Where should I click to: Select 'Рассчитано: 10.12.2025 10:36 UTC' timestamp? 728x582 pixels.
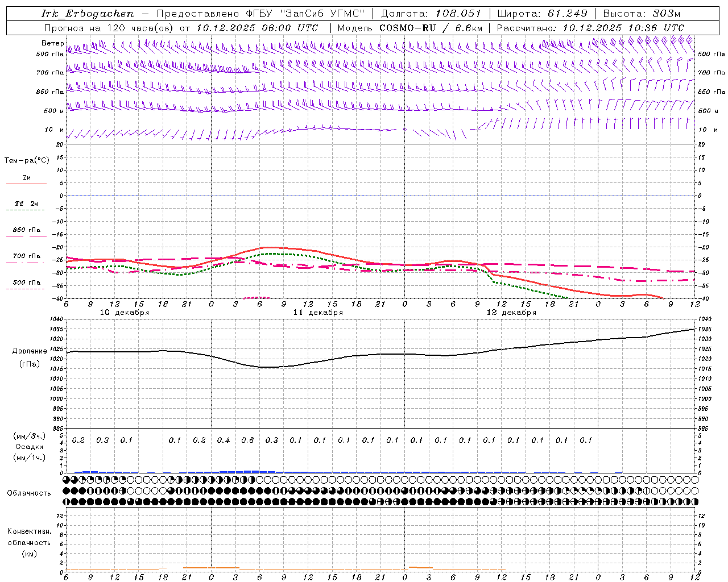point(590,28)
